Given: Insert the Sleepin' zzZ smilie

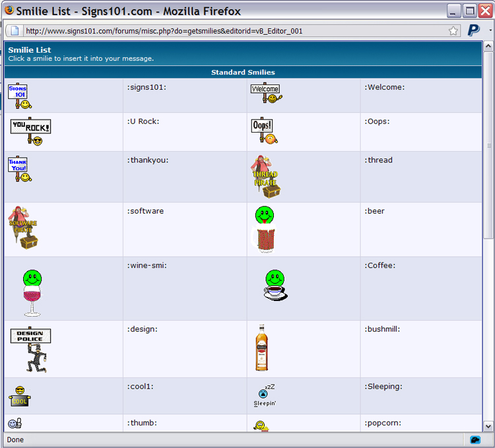Looking at the screenshot, I should [x=265, y=395].
